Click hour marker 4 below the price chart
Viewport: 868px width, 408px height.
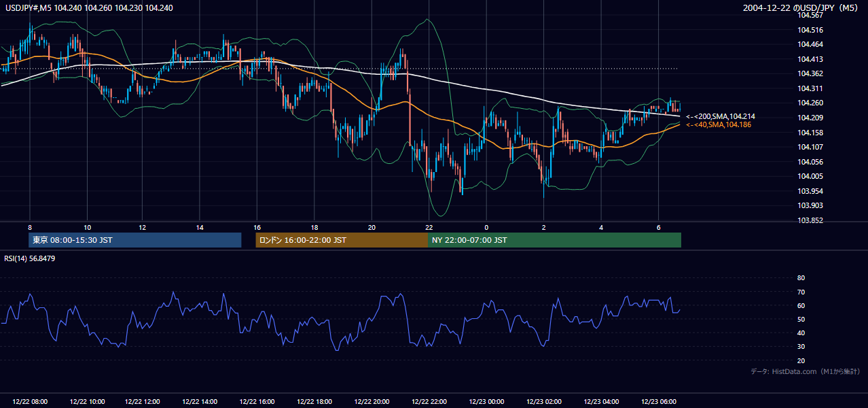click(x=601, y=227)
